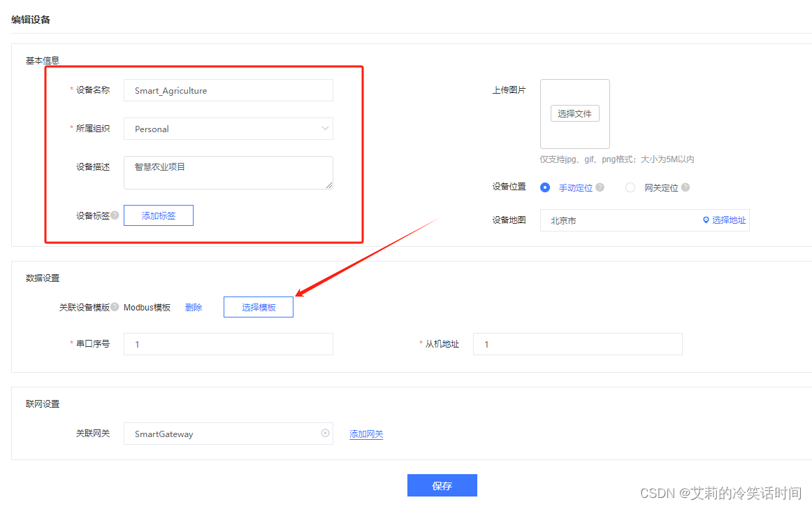Click the help icon next to 手动定位
Viewport: 812px width, 507px height.
600,187
